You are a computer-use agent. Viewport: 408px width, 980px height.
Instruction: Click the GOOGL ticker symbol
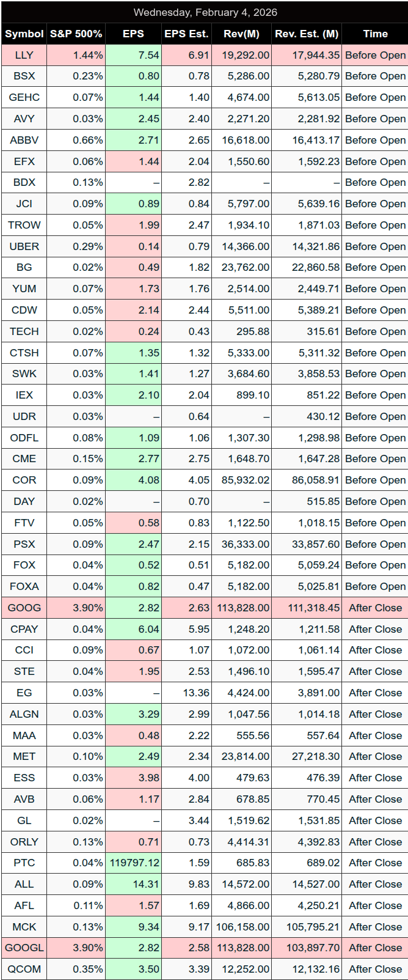[24, 948]
